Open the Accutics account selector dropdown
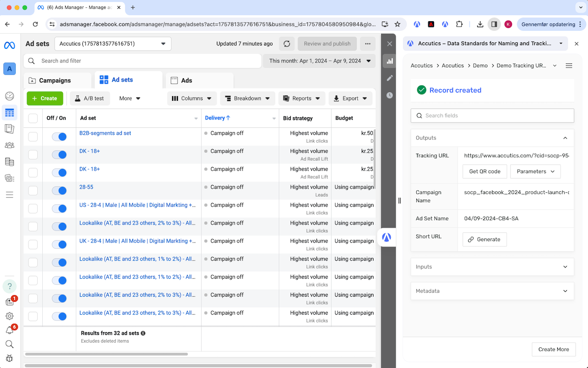 (113, 44)
